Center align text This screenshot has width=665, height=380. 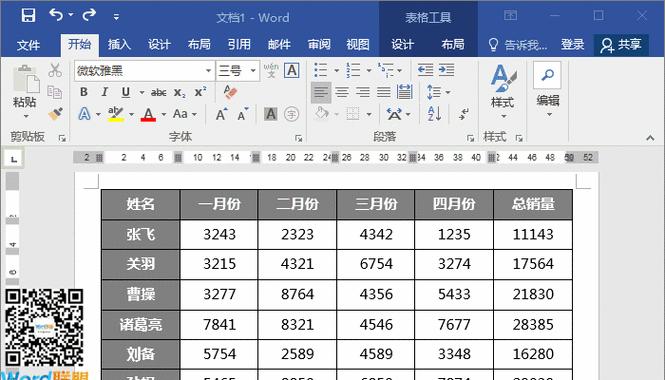click(x=342, y=92)
